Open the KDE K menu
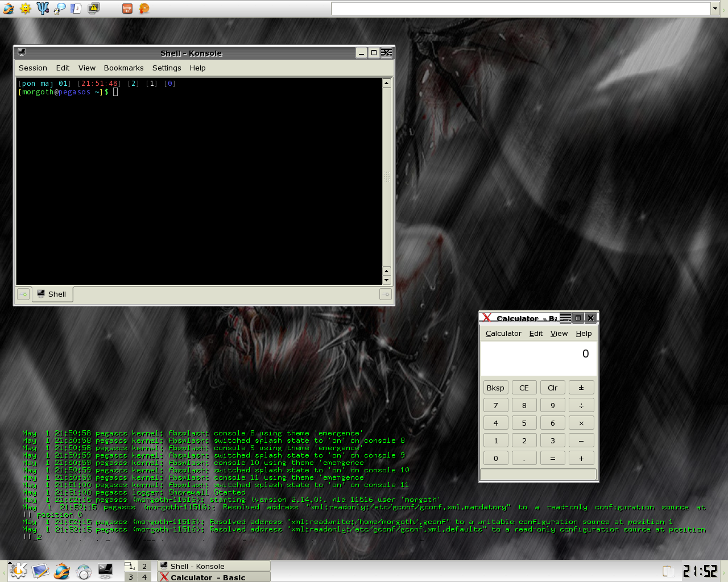This screenshot has height=582, width=728. coord(18,571)
